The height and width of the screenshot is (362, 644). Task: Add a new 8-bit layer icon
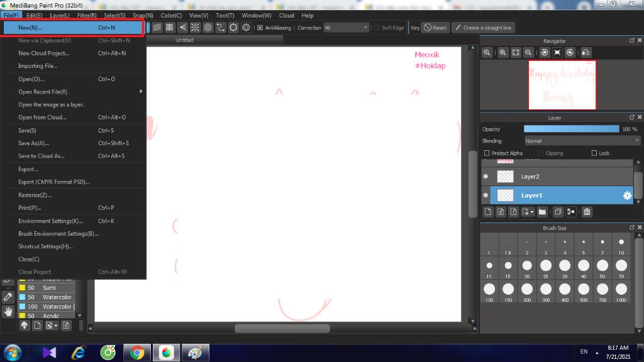pos(501,212)
